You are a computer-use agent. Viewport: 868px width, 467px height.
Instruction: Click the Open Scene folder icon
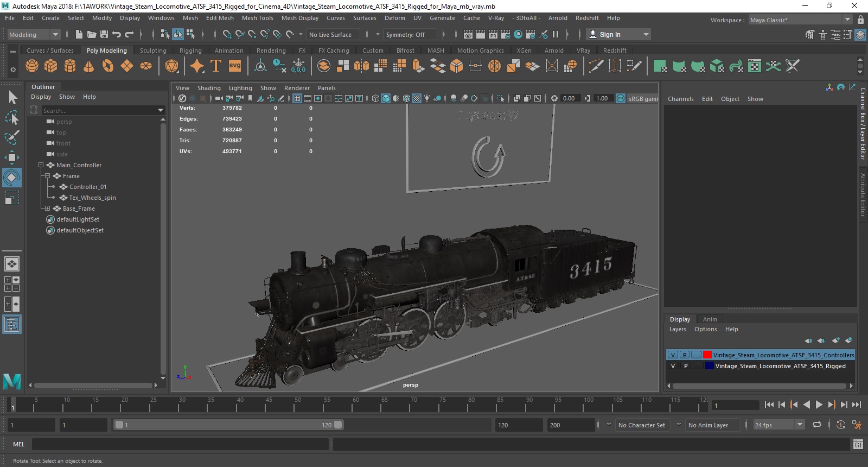92,34
